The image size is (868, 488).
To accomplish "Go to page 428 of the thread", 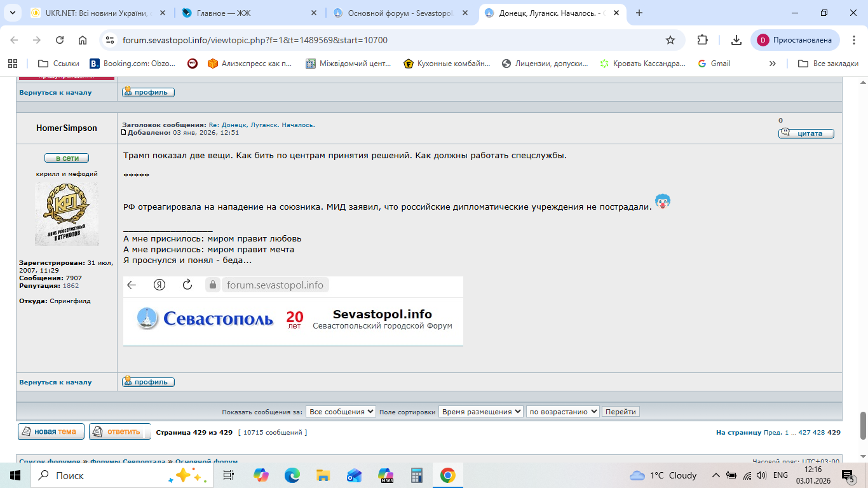I will click(x=819, y=432).
